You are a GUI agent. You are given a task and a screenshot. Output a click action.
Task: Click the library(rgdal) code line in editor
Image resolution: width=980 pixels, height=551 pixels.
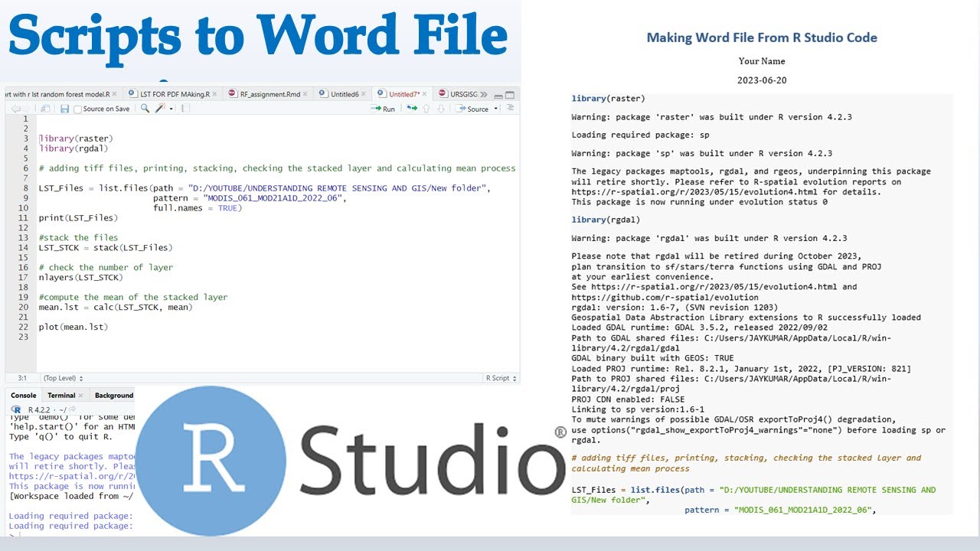tap(73, 148)
